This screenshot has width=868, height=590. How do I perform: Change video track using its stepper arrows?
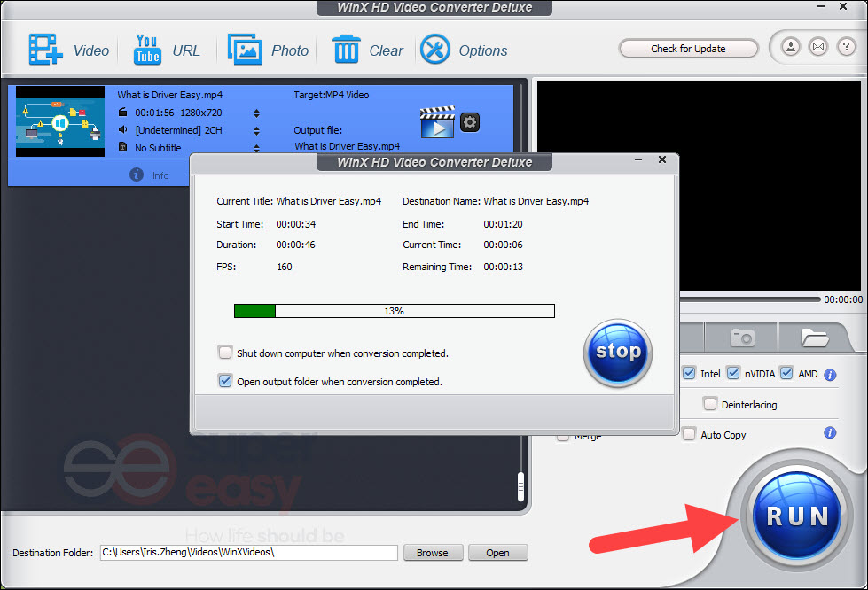256,113
